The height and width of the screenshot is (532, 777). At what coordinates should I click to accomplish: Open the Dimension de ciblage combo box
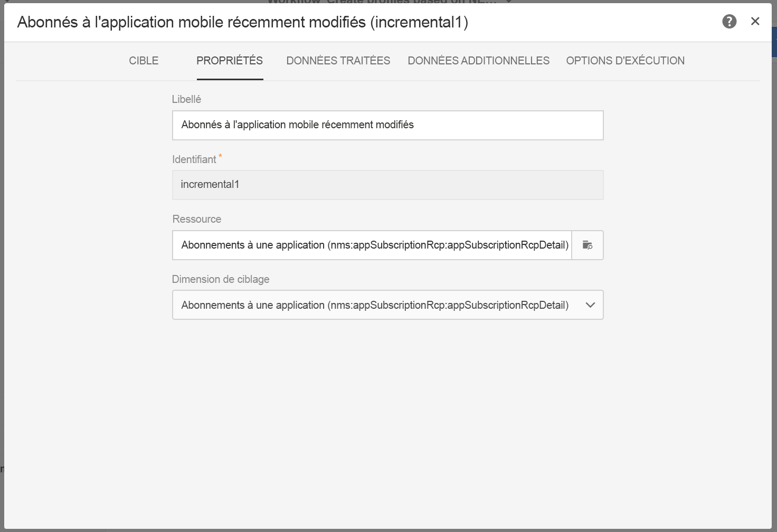click(375, 305)
